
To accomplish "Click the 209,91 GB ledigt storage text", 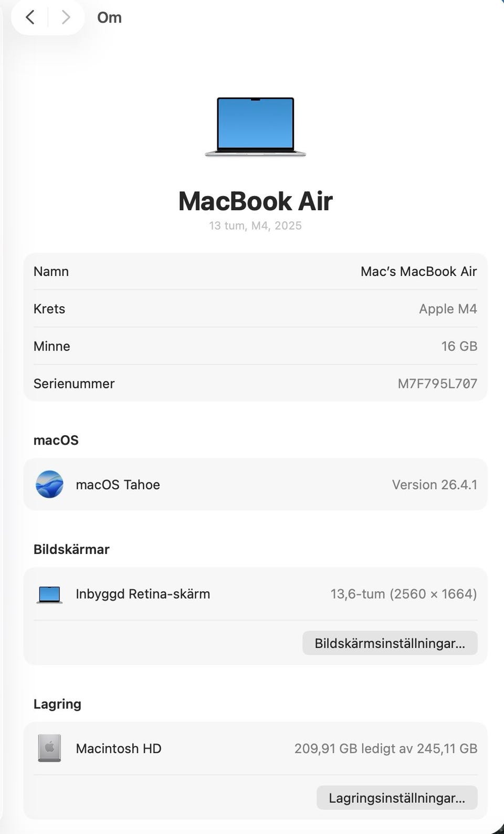I will coord(385,748).
